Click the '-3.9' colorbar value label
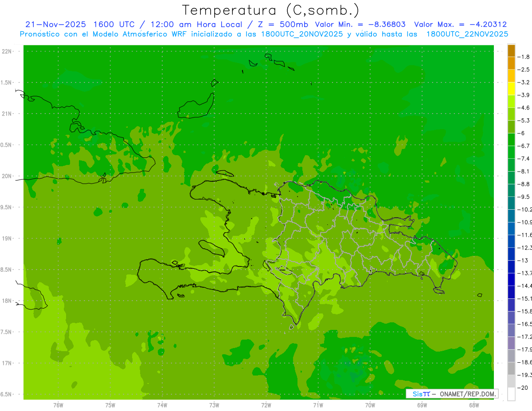 (524, 95)
